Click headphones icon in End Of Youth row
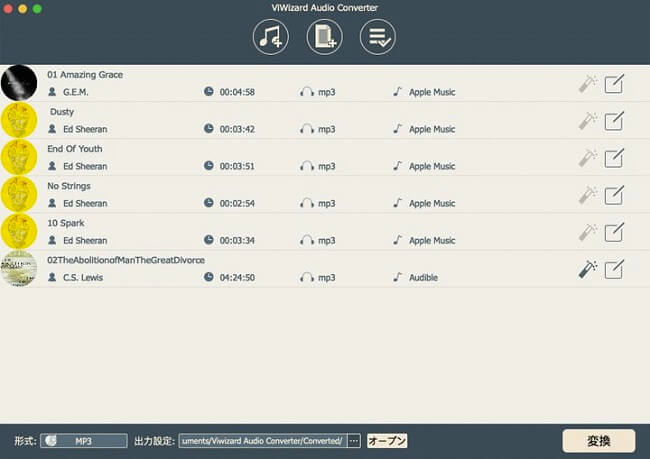650x459 pixels. [307, 166]
